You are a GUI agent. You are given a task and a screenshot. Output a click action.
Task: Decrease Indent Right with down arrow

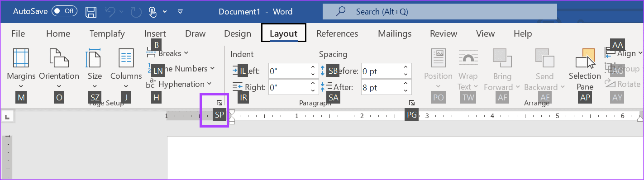point(313,91)
